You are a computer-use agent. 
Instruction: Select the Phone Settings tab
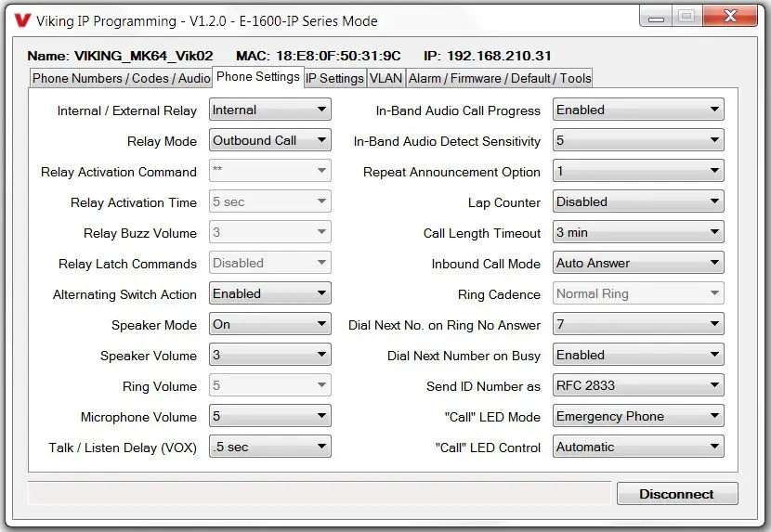point(258,77)
